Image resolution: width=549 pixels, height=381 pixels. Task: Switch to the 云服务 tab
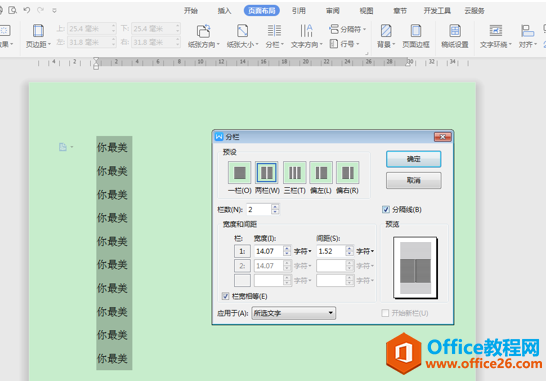pos(474,11)
